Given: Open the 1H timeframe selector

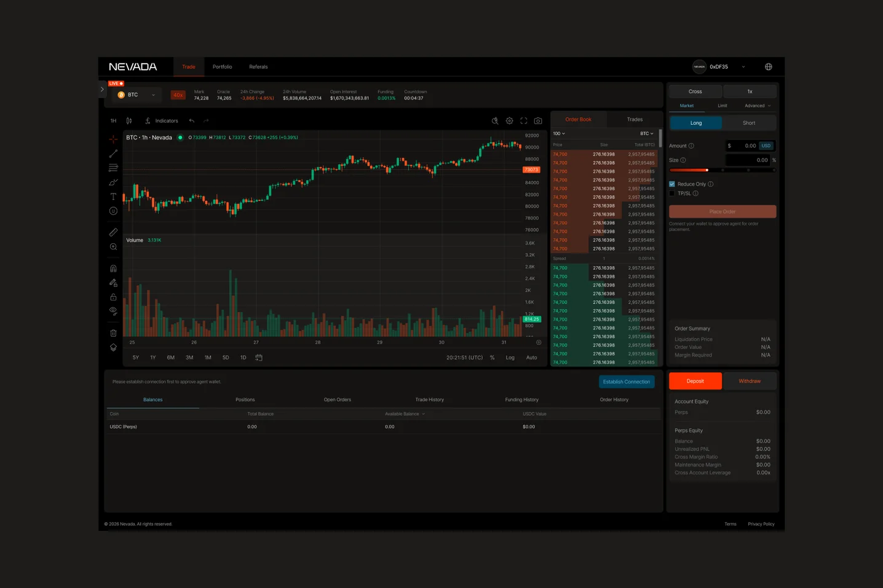Looking at the screenshot, I should [113, 121].
